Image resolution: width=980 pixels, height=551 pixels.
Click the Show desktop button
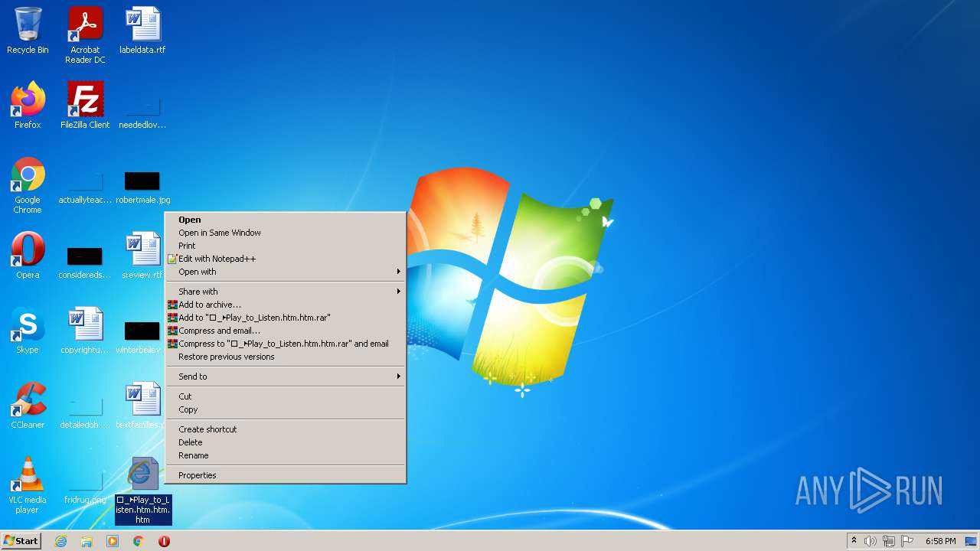(x=972, y=541)
